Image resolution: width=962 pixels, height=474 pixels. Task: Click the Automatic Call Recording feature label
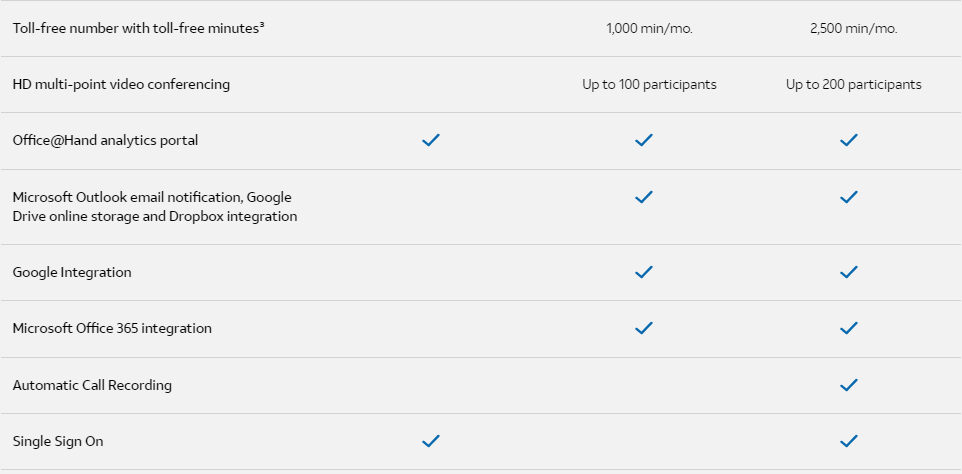tap(92, 385)
